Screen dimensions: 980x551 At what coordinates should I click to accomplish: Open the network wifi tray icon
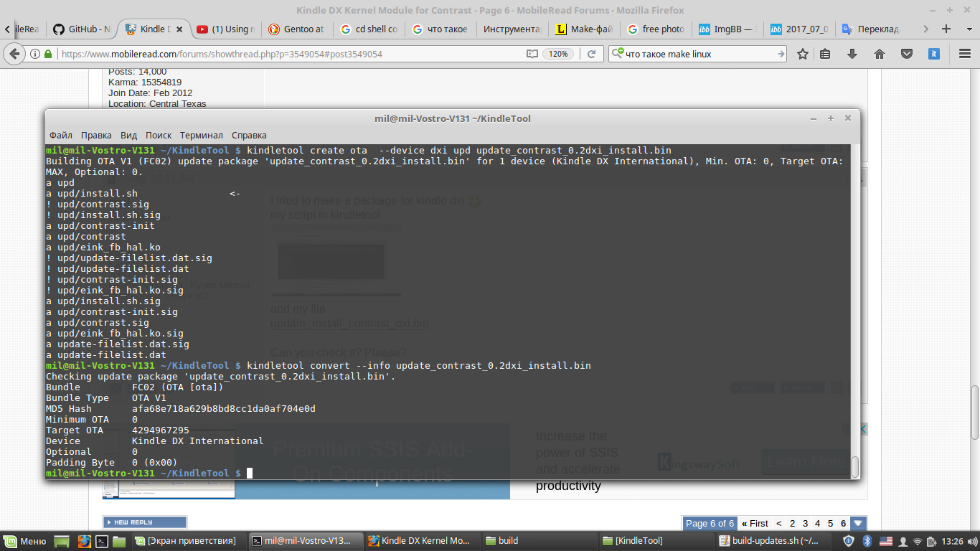pos(917,541)
